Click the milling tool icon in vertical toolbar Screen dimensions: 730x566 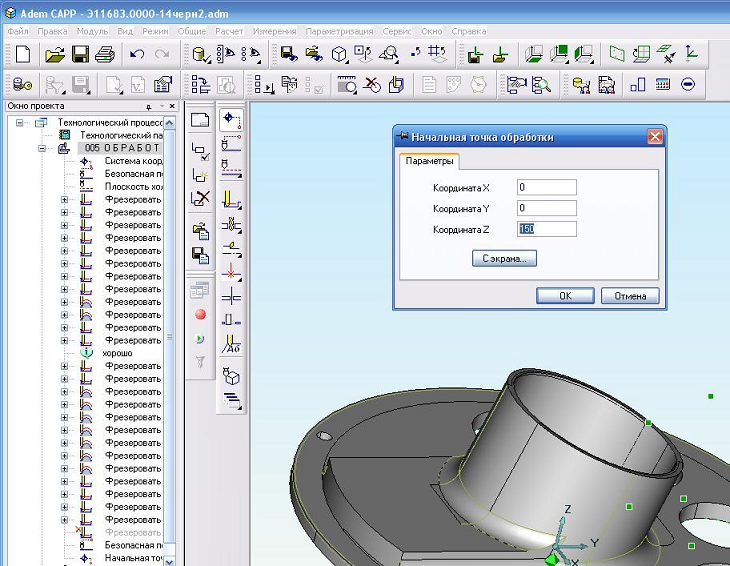pos(231,199)
